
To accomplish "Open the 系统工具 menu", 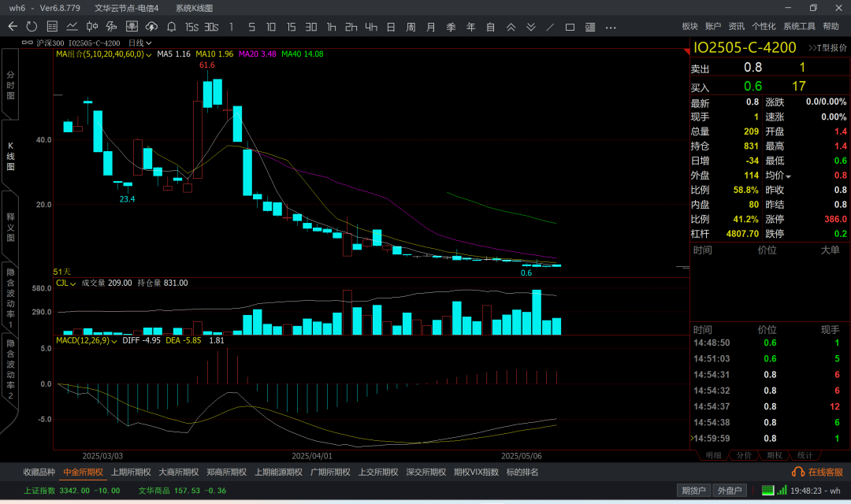I will point(799,27).
